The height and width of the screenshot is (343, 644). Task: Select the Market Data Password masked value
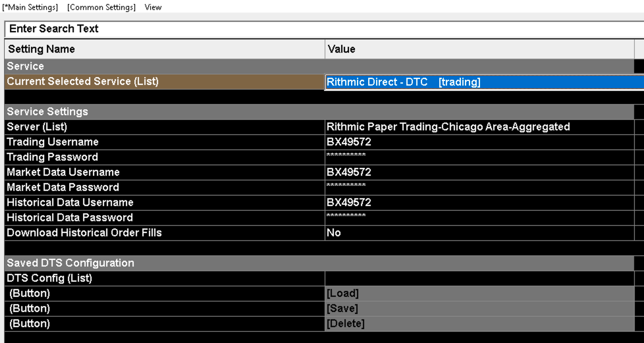click(479, 188)
